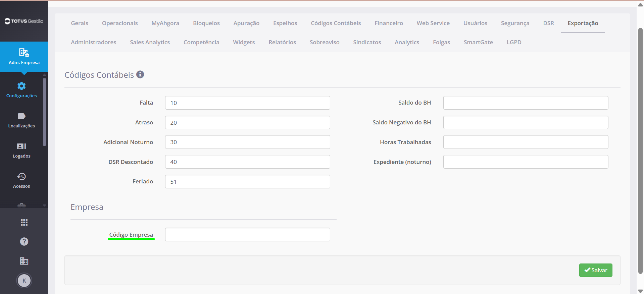644x294 pixels.
Task: Focus the Código Empresa input field
Action: click(248, 235)
